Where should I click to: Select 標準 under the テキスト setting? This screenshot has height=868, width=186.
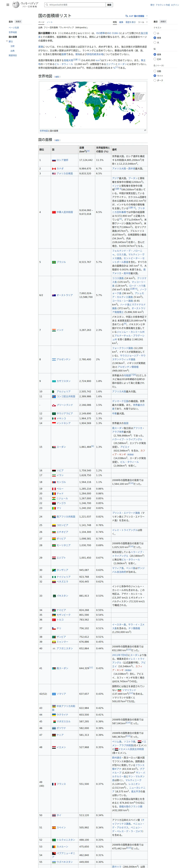[x=155, y=38]
